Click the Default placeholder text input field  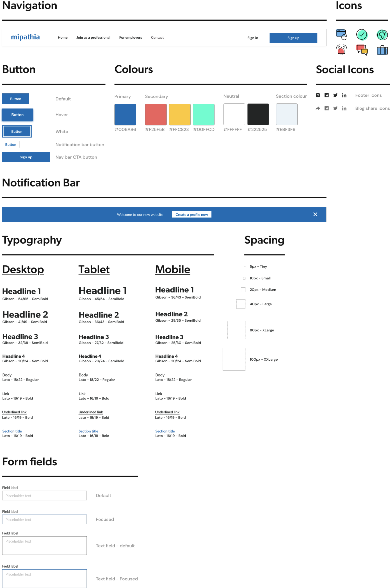click(x=44, y=496)
